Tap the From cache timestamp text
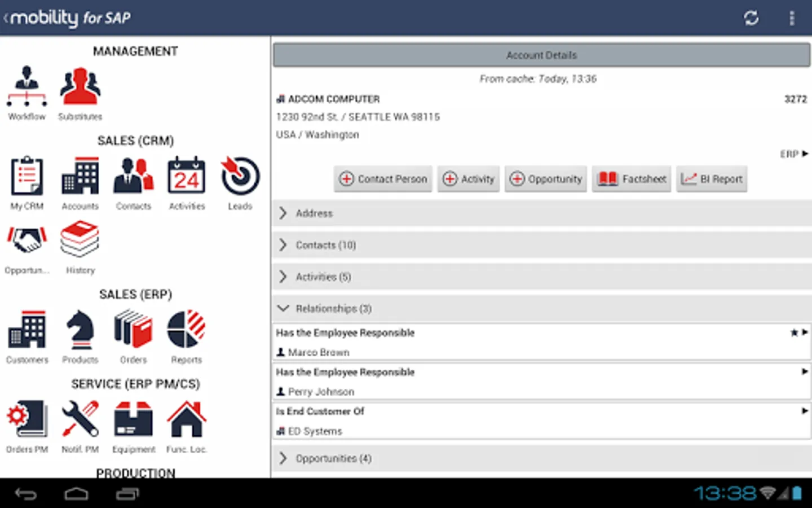 tap(538, 79)
